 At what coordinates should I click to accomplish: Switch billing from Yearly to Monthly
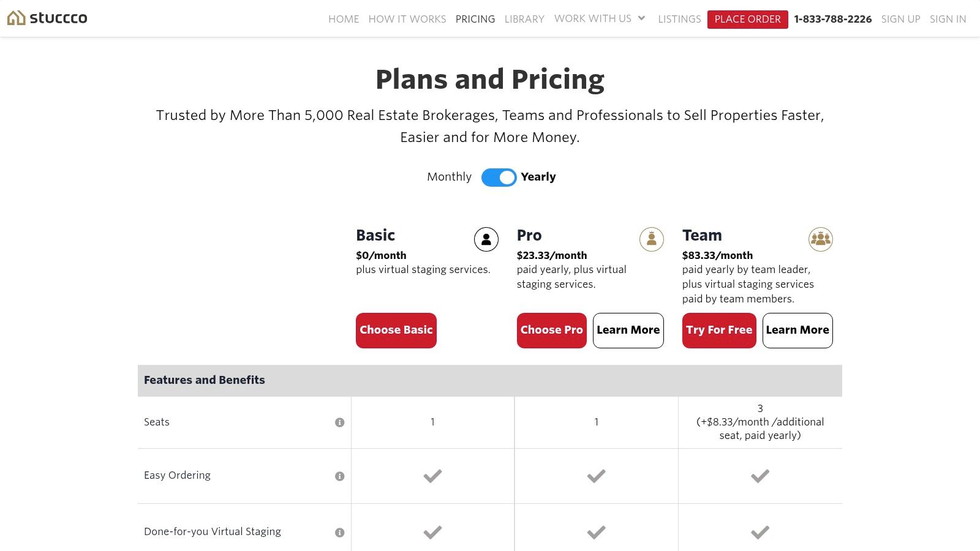(x=499, y=177)
